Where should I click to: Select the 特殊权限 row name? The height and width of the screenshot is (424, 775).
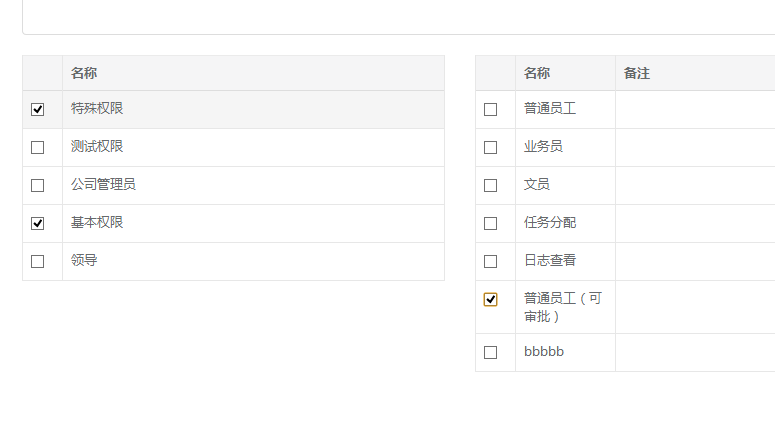[x=97, y=108]
